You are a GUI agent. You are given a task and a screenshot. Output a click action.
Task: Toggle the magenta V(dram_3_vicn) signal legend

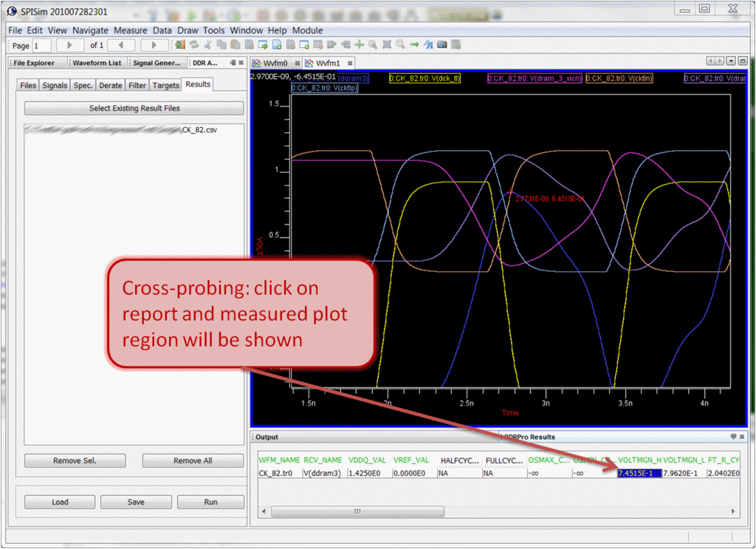click(535, 78)
